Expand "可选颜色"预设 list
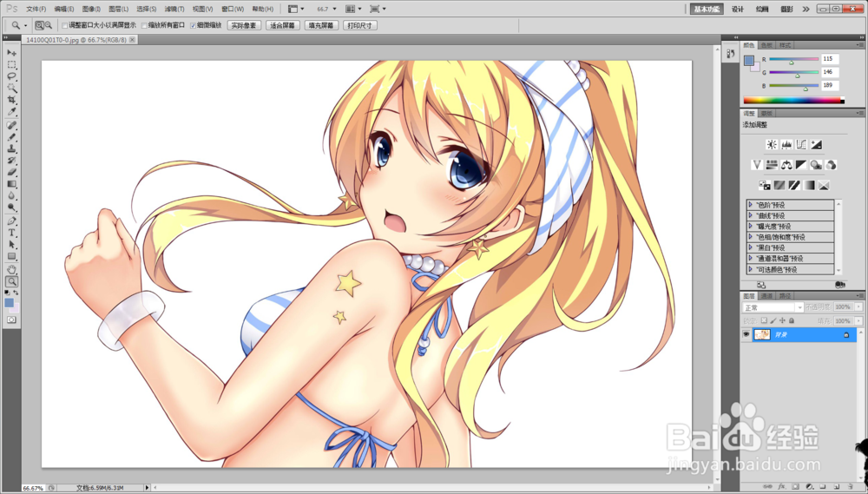The width and height of the screenshot is (868, 494). click(751, 269)
